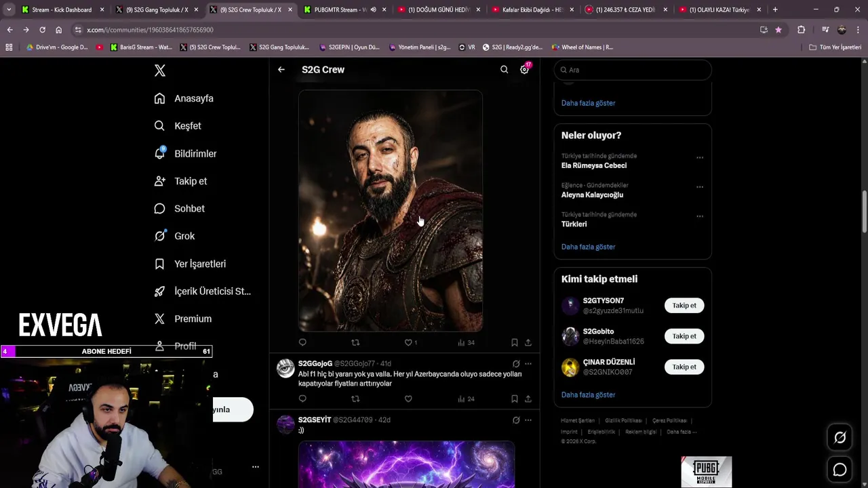Open İçerik Üreticisi studio item

[x=202, y=291]
